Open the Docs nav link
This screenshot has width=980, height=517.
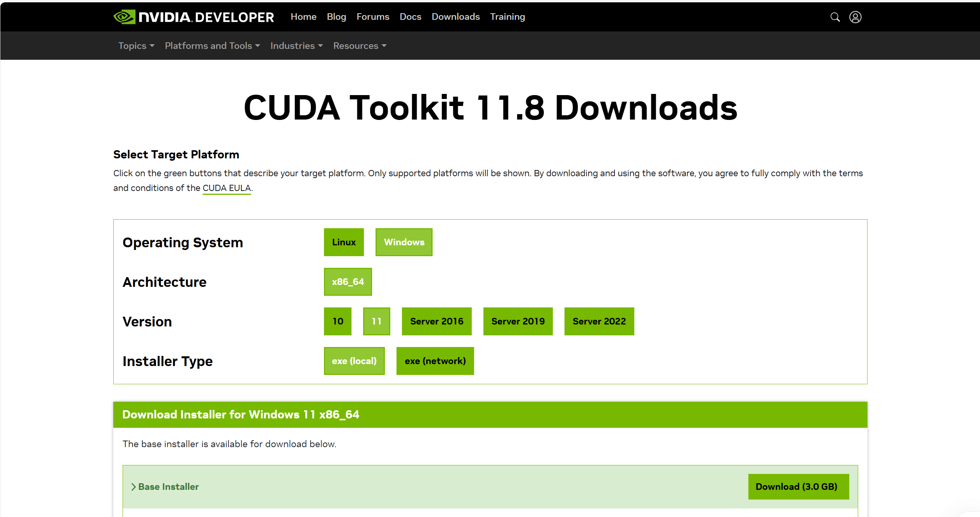410,17
